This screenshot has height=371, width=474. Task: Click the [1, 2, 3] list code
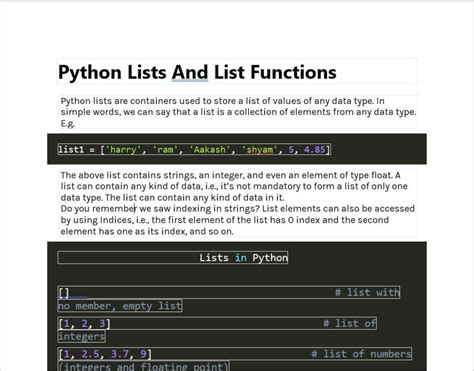pyautogui.click(x=84, y=324)
